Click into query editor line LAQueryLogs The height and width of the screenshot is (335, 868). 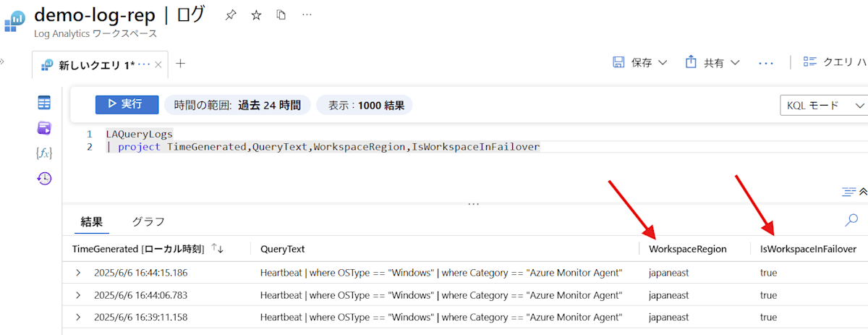(x=139, y=134)
